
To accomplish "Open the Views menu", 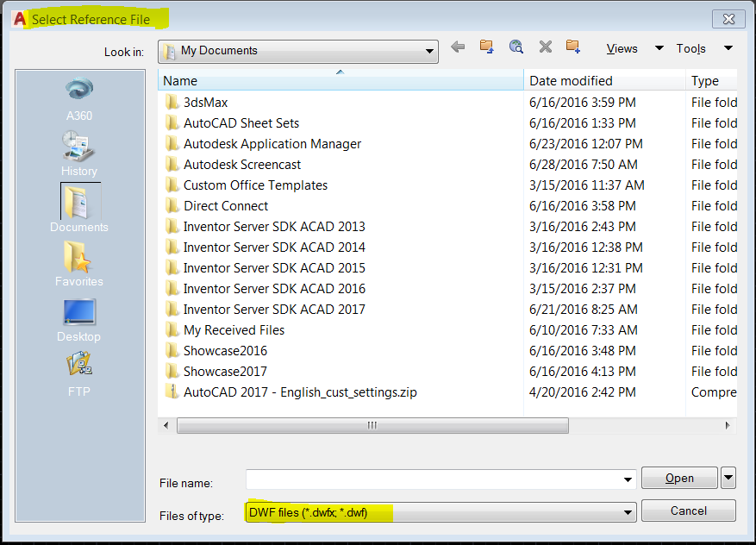I will (x=622, y=48).
